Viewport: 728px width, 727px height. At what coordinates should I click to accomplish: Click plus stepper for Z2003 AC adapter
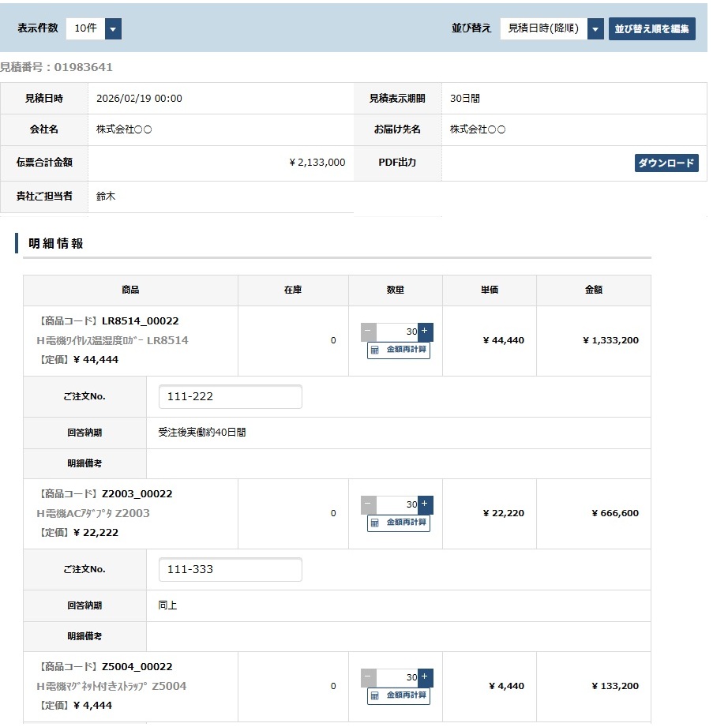click(425, 504)
